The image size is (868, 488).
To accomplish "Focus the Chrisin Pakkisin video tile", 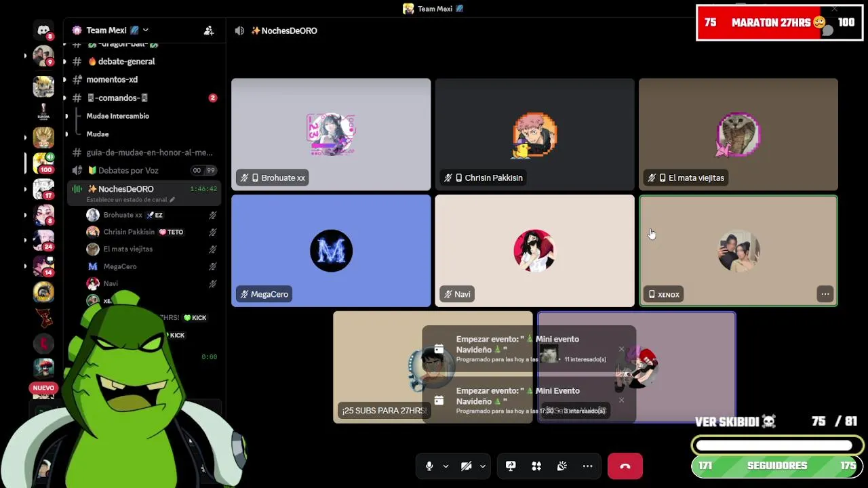I will point(534,134).
